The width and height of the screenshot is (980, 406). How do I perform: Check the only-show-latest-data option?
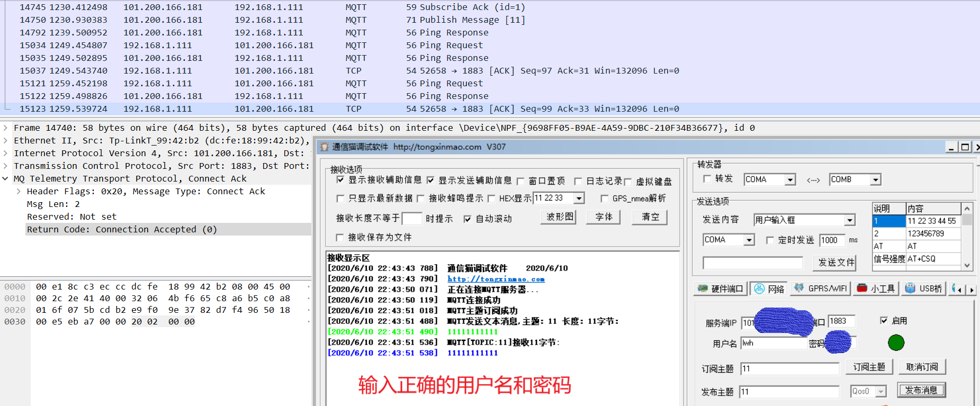tap(340, 199)
